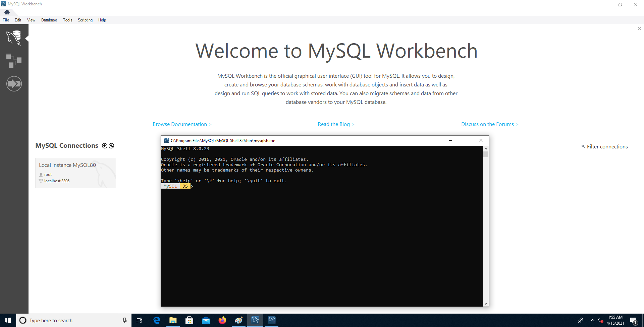Click the 'MySQL Shell 8.0.23' line

185,149
